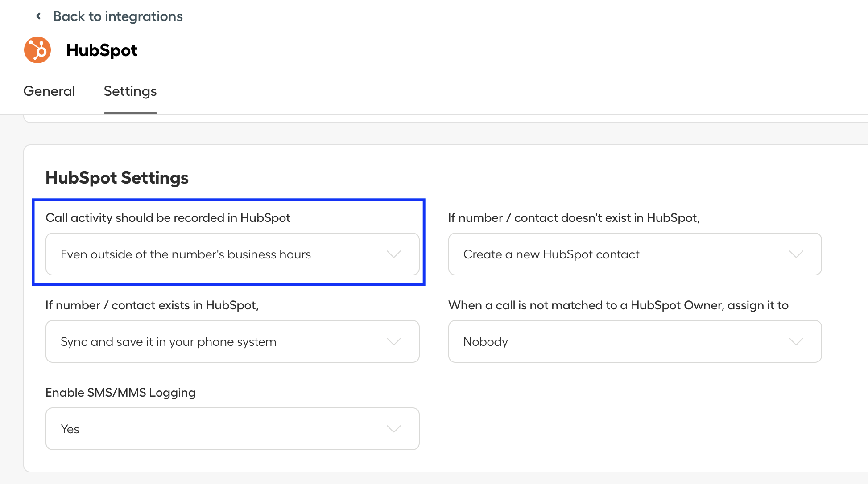Open the Create a new HubSpot contact dropdown
The width and height of the screenshot is (868, 484).
pos(635,254)
